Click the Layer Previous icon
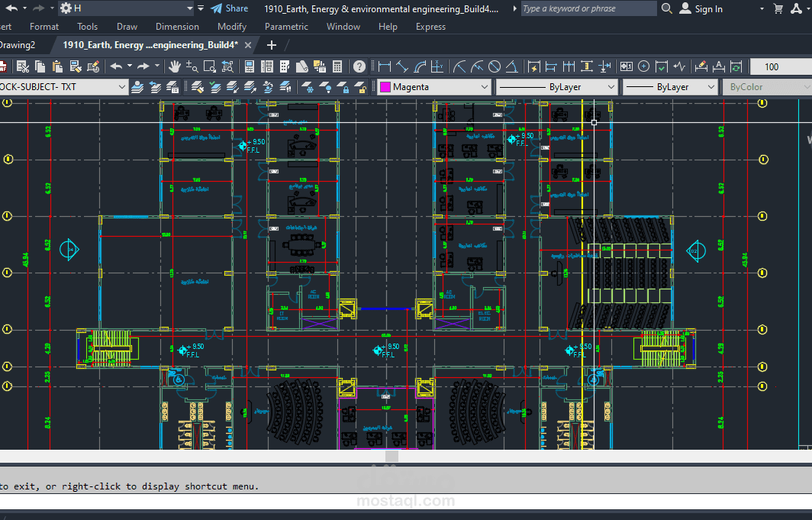This screenshot has width=812, height=520. point(155,87)
